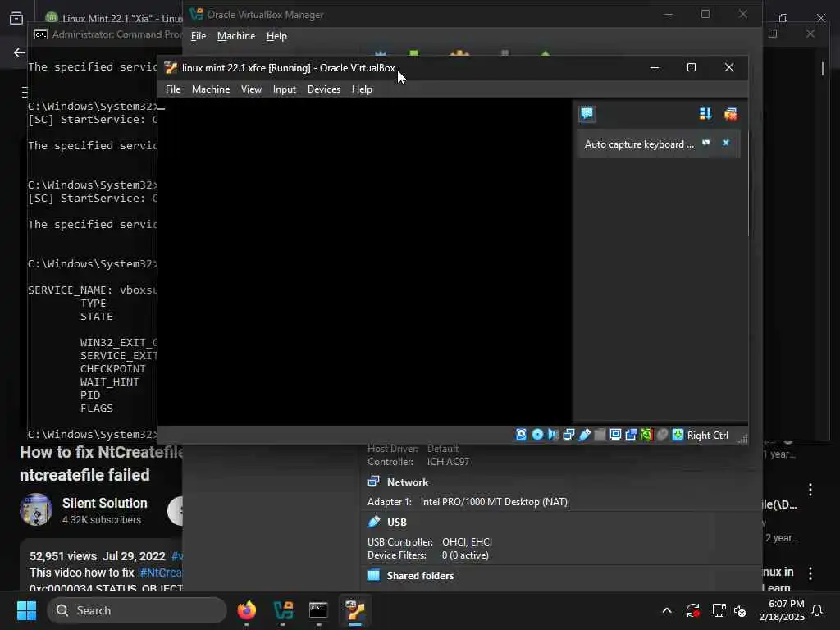Expand the Auto capture keyboard notification details
The height and width of the screenshot is (630, 840).
[706, 143]
